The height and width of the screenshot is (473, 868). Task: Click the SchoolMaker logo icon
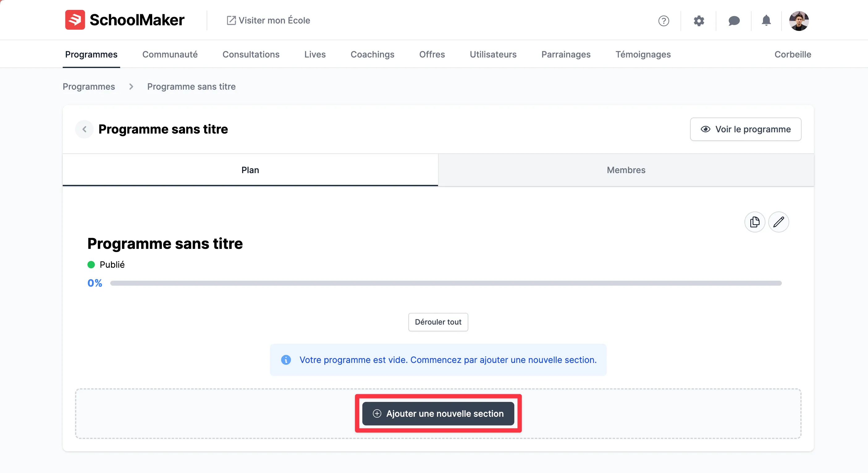[75, 20]
